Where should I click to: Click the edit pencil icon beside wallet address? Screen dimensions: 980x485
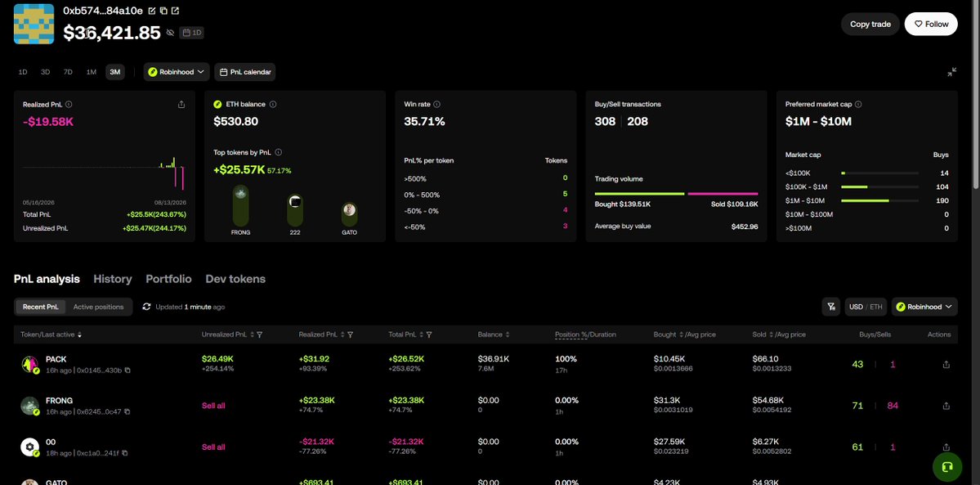(x=152, y=11)
